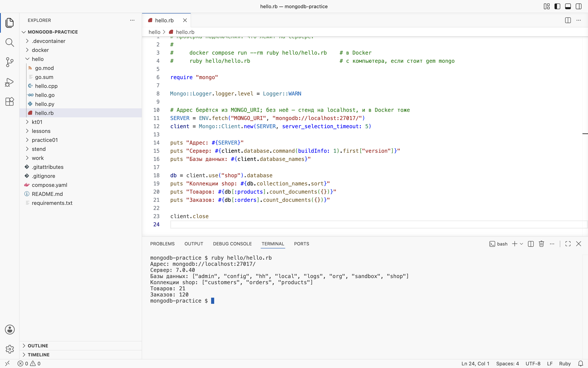Click the bash terminal profile label
The image size is (588, 368).
click(x=498, y=244)
